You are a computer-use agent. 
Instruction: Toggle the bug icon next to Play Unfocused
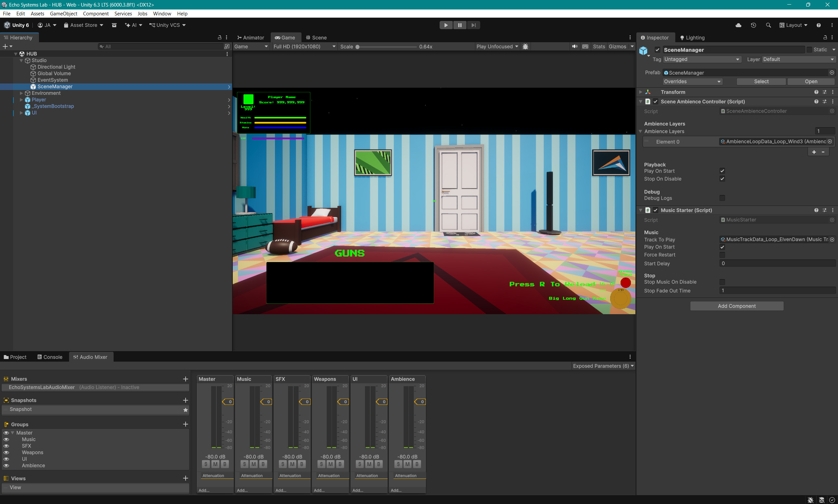tap(525, 46)
